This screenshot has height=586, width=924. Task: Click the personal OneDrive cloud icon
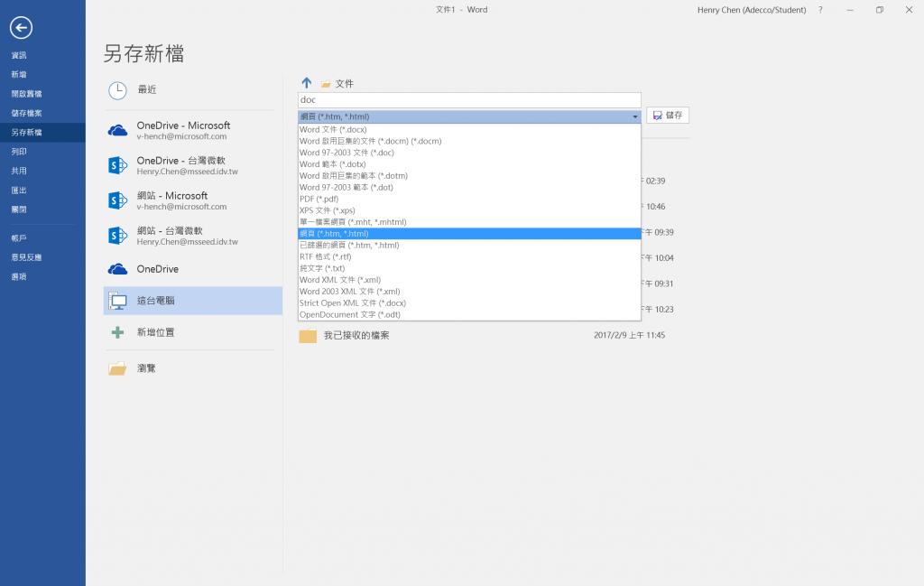tap(118, 269)
